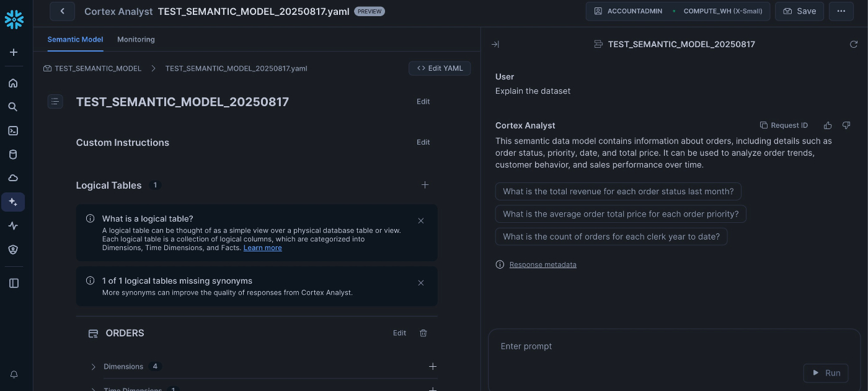
Task: Dismiss the missing synonyms notice
Action: [x=421, y=283]
